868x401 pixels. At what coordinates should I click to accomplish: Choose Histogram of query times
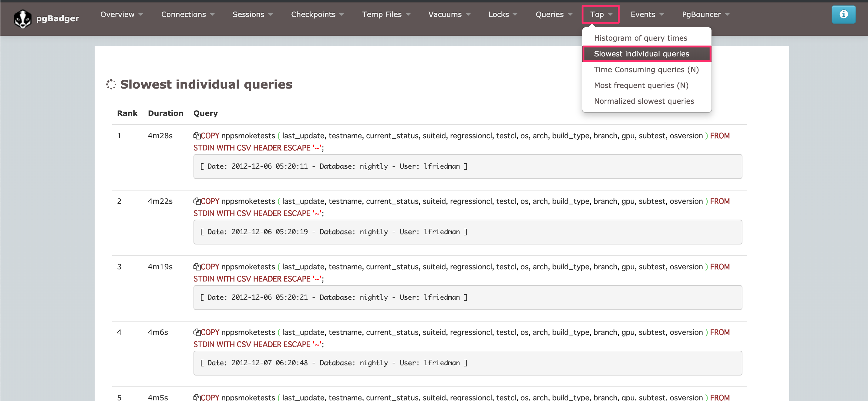point(640,38)
